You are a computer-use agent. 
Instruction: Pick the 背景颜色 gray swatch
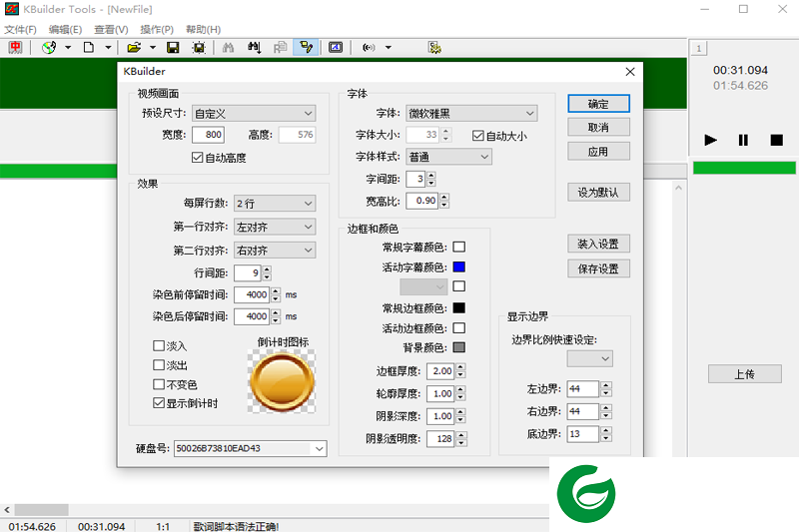[x=459, y=347]
